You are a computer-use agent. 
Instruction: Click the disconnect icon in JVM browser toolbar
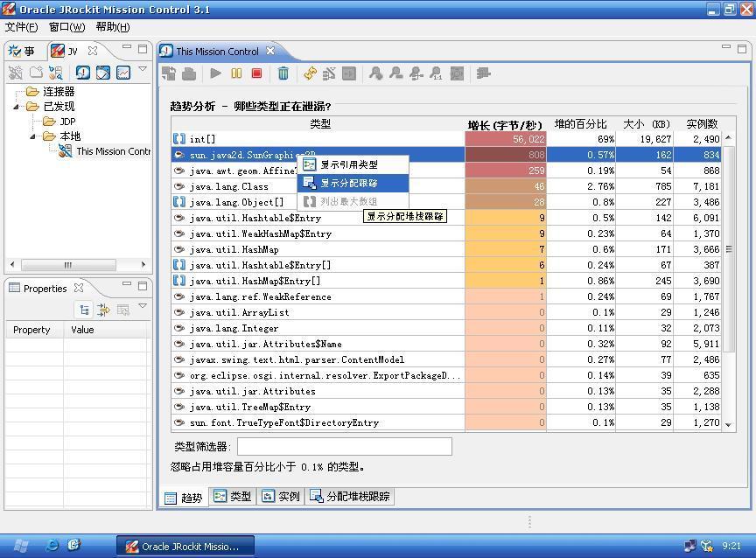coord(16,73)
